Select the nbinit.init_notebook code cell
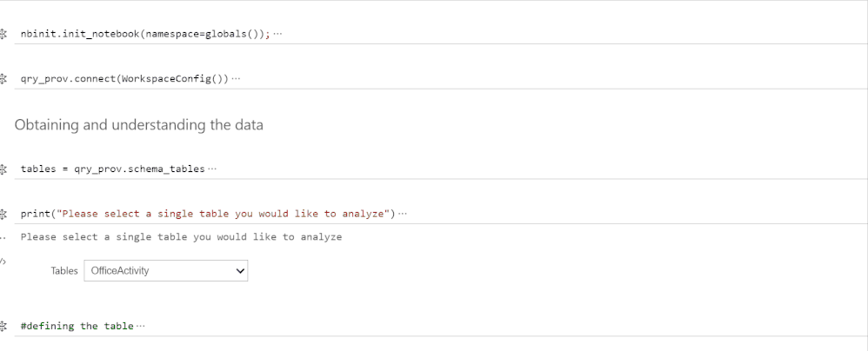Viewport: 868px width, 351px height. (x=441, y=34)
